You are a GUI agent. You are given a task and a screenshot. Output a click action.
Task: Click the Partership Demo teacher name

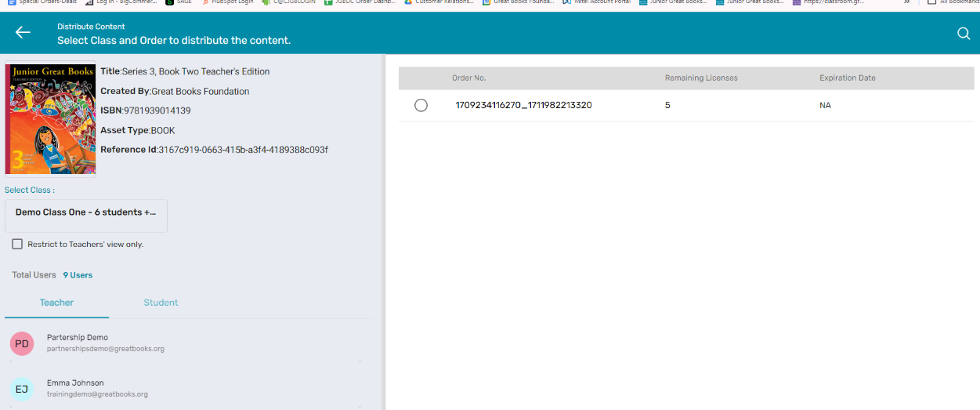[78, 338]
